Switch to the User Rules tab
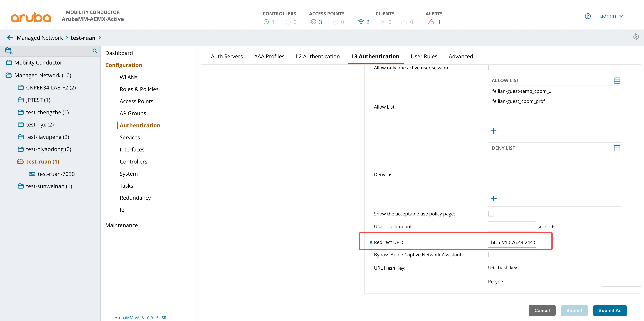This screenshot has height=321, width=644. click(424, 56)
